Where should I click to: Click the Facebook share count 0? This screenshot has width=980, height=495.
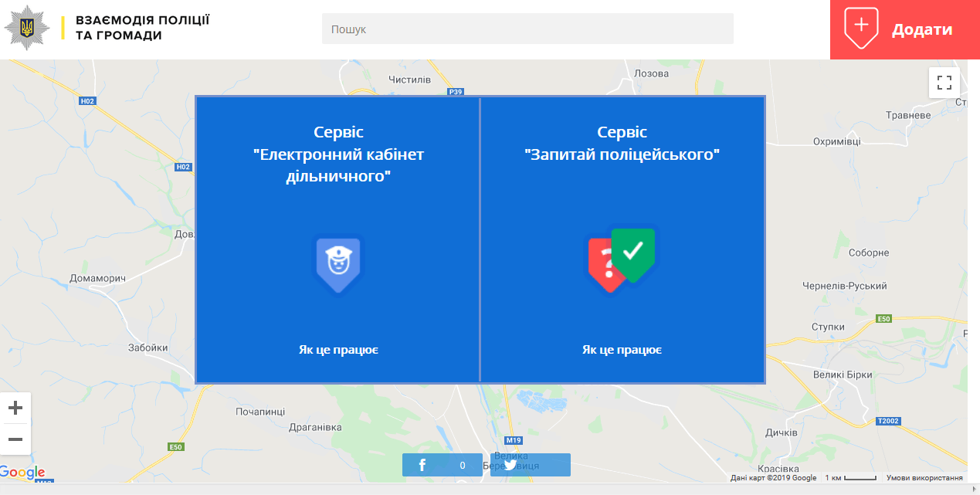462,465
